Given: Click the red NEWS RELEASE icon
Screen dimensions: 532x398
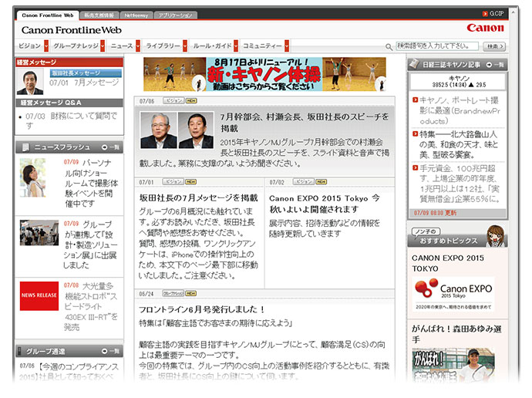Looking at the screenshot, I should pos(39,295).
